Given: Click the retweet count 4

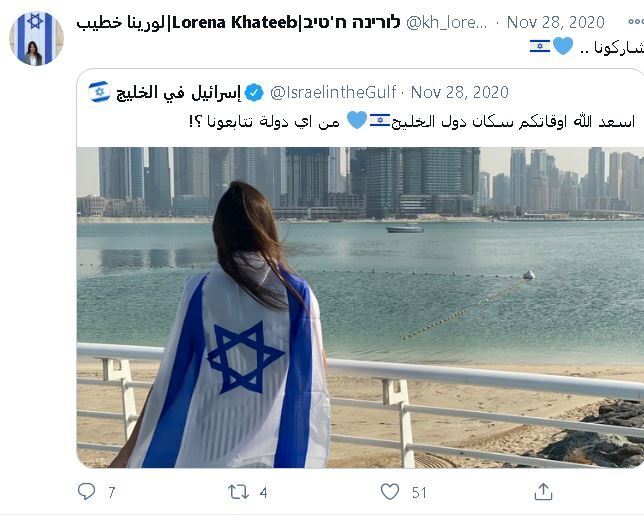Looking at the screenshot, I should [x=264, y=492].
